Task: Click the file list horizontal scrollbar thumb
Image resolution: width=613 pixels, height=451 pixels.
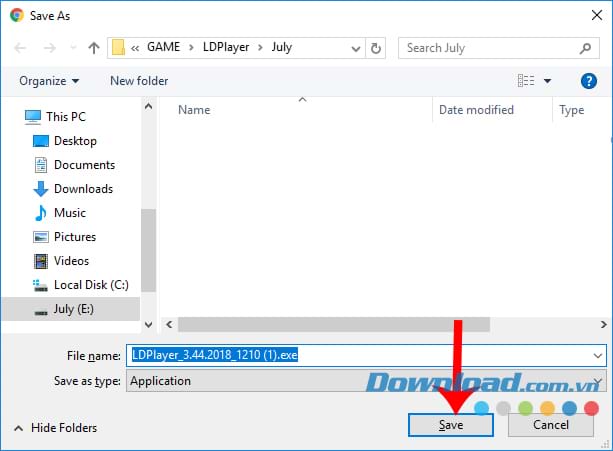Action: pos(334,324)
